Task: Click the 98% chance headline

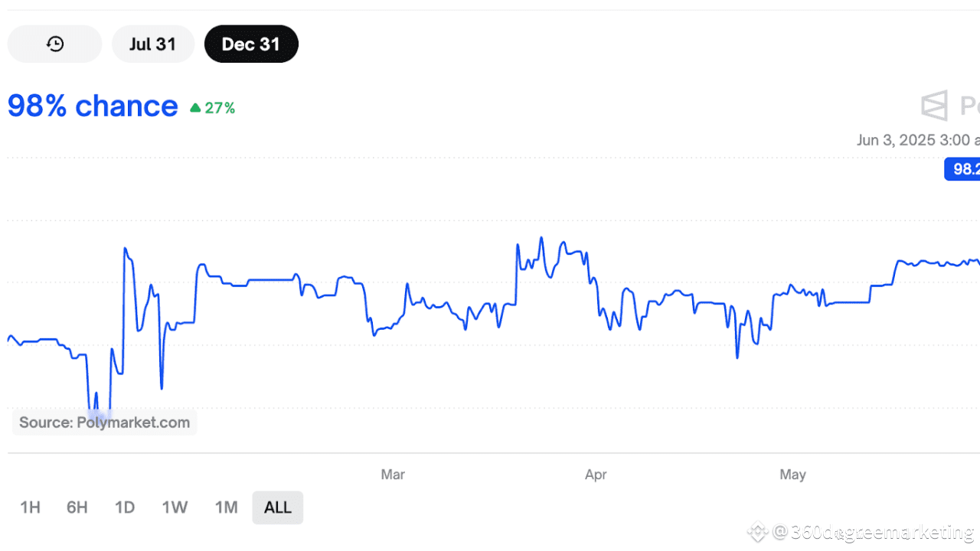Action: [93, 106]
